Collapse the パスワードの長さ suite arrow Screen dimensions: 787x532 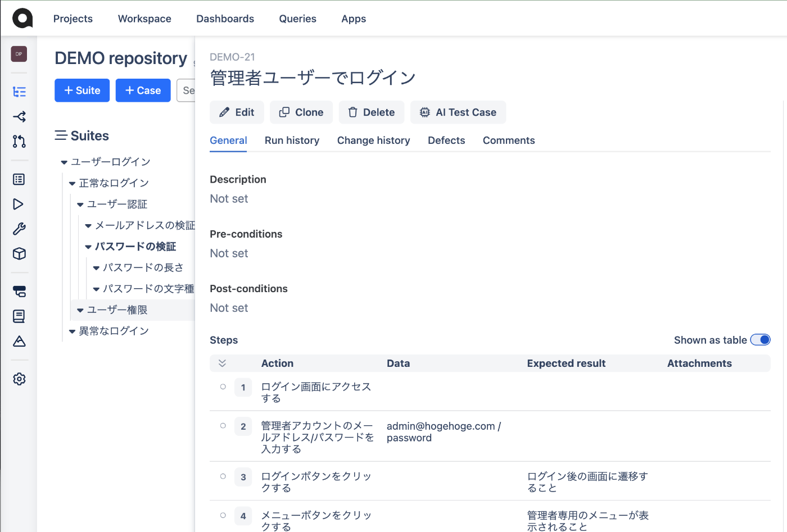[x=96, y=268]
